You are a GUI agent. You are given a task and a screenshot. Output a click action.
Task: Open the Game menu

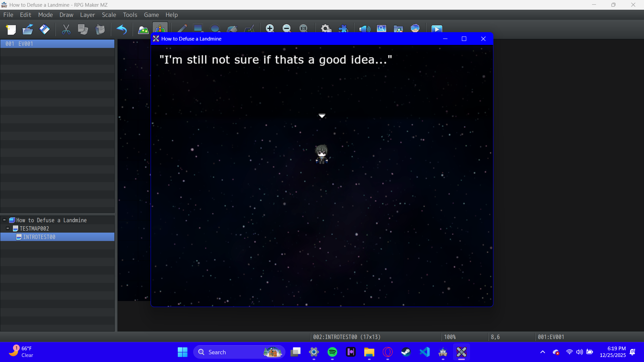pos(151,15)
